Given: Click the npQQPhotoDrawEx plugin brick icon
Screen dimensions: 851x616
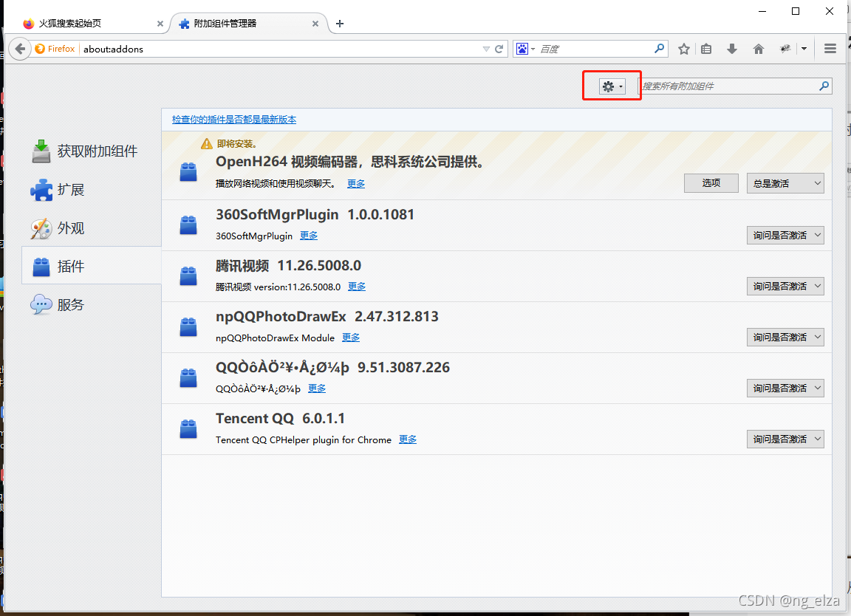Looking at the screenshot, I should pos(188,326).
